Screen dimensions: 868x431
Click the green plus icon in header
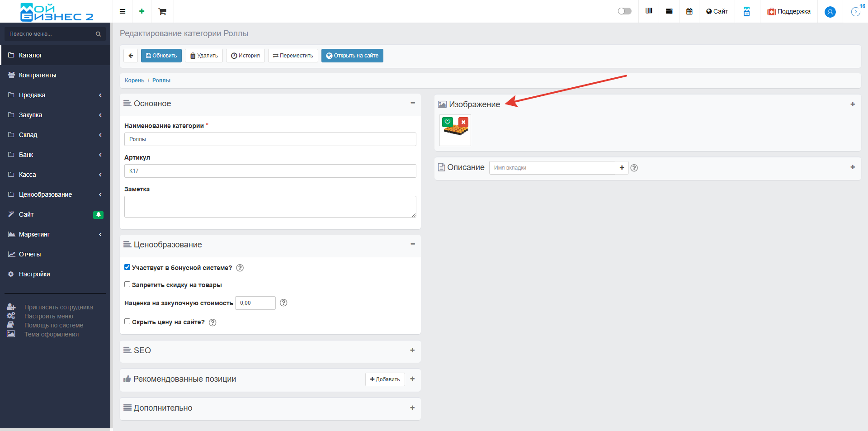click(142, 11)
